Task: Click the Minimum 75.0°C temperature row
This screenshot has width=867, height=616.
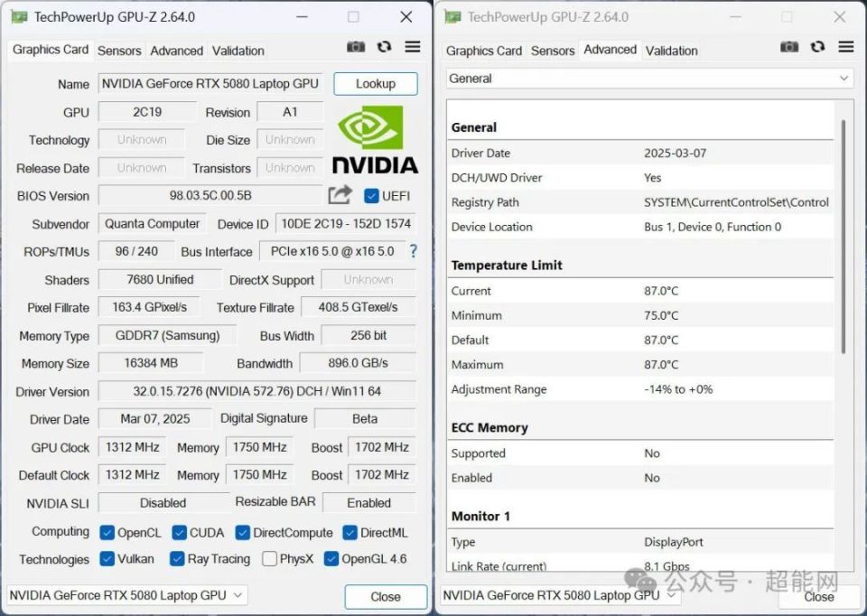Action: click(640, 315)
